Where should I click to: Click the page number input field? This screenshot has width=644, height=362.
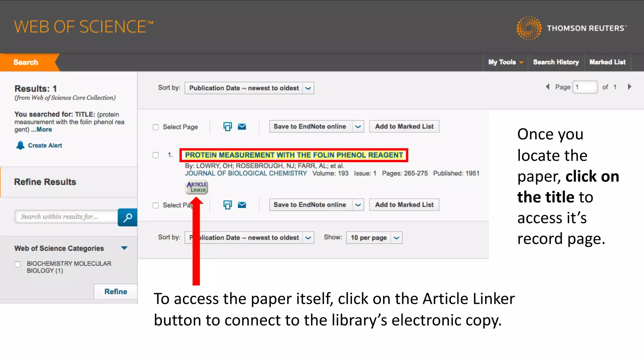585,87
